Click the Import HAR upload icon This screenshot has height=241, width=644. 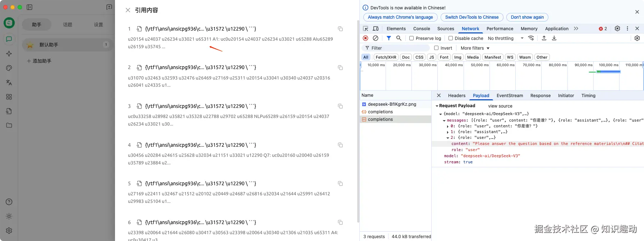tap(544, 38)
